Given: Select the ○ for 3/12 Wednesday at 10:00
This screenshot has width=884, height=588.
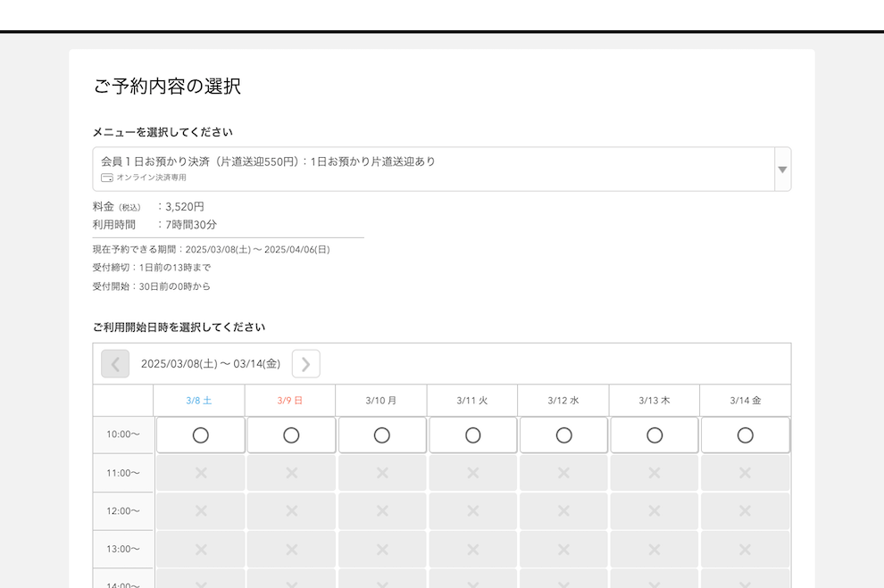Looking at the screenshot, I should [x=563, y=435].
